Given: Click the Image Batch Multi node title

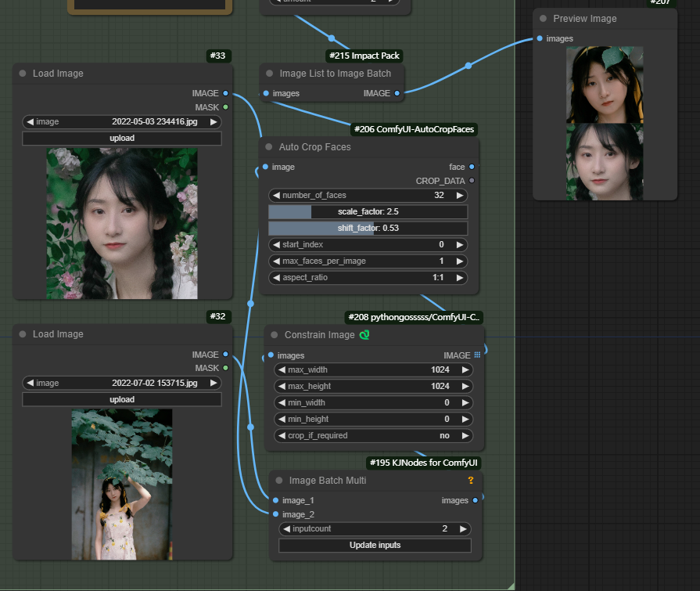Looking at the screenshot, I should tap(327, 481).
